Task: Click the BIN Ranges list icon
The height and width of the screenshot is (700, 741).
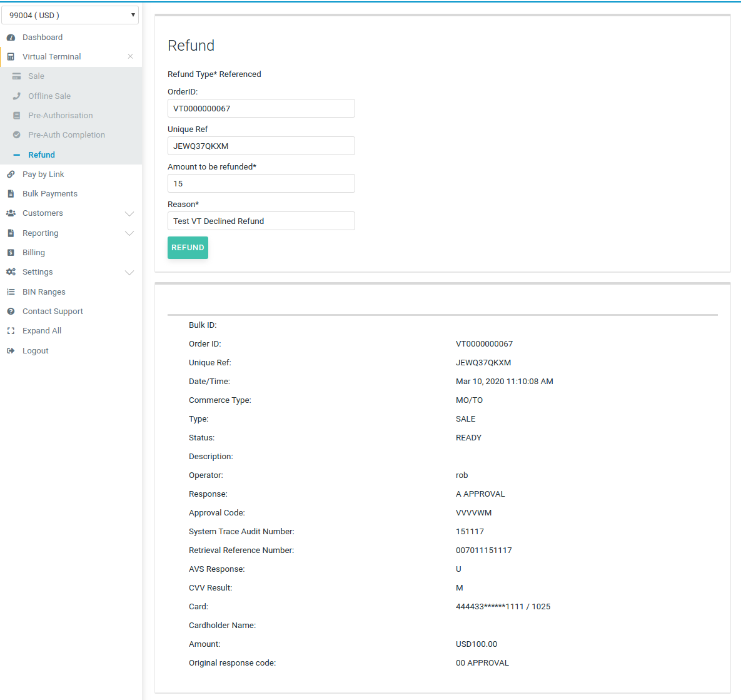Action: coord(11,292)
